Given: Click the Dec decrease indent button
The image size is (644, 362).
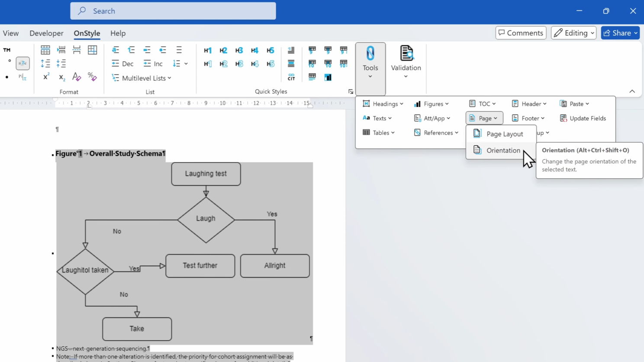Looking at the screenshot, I should coord(122,64).
